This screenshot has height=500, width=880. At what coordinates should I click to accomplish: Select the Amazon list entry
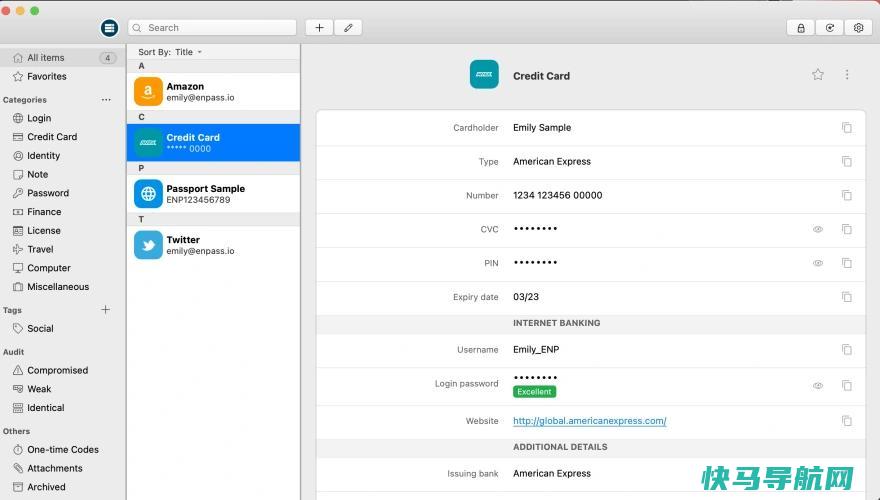[x=213, y=91]
